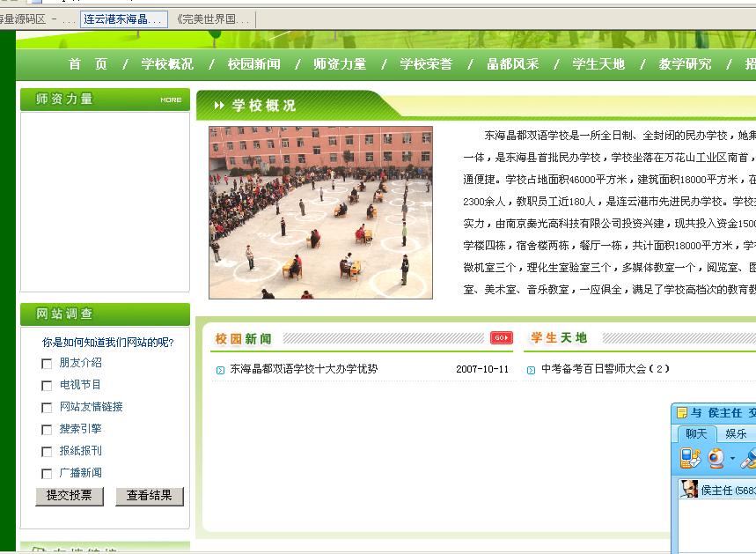Image resolution: width=756 pixels, height=554 pixels.
Task: Click the yellow note icon in chat title
Action: (681, 412)
